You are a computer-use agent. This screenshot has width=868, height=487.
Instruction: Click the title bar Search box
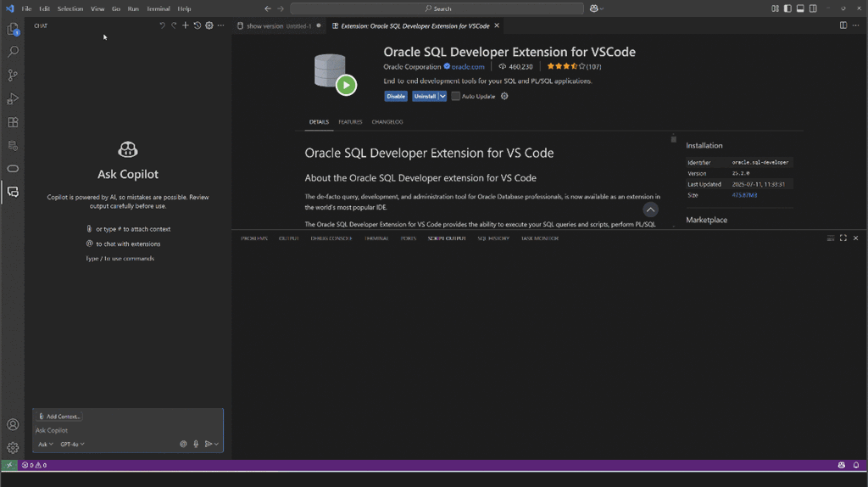point(437,8)
